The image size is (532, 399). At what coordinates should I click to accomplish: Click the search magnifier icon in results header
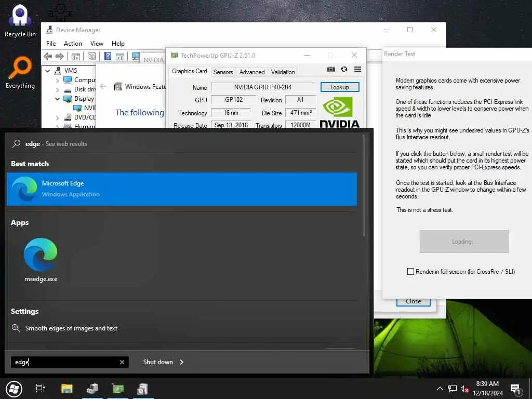click(x=16, y=144)
